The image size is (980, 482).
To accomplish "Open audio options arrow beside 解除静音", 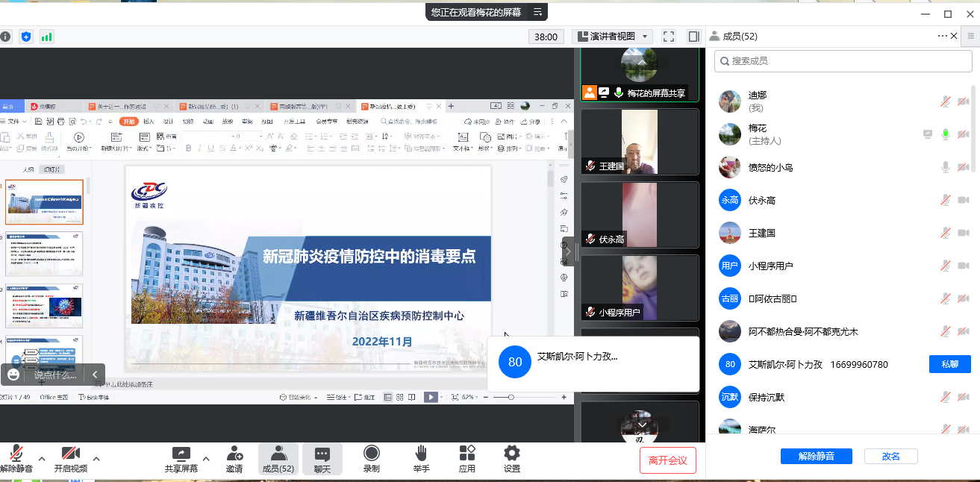I will click(42, 458).
